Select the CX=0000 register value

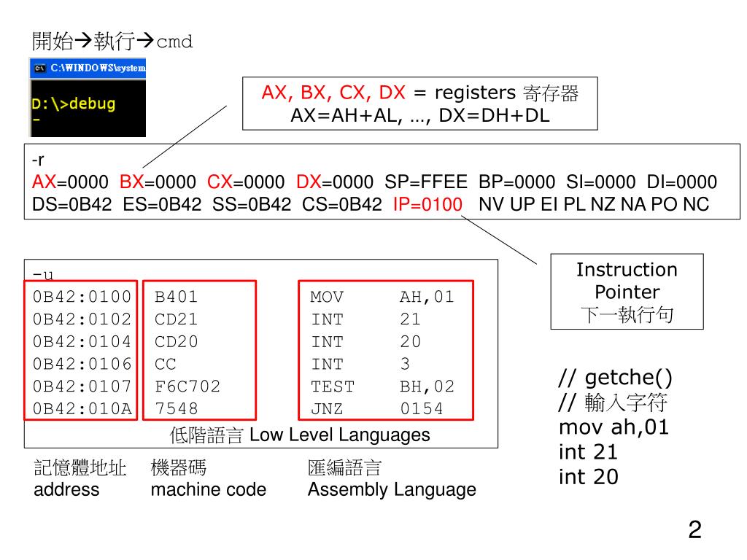point(246,182)
